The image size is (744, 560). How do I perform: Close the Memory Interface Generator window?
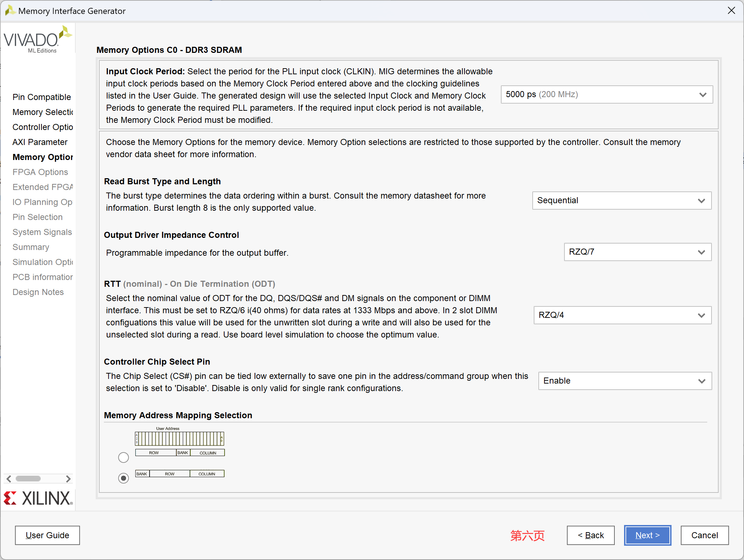(732, 11)
